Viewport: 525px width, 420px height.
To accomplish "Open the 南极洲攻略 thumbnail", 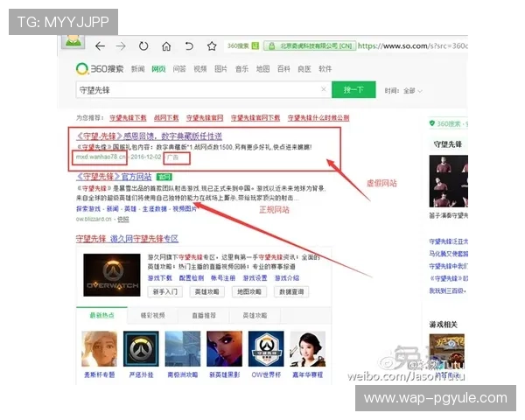I will (x=183, y=349).
